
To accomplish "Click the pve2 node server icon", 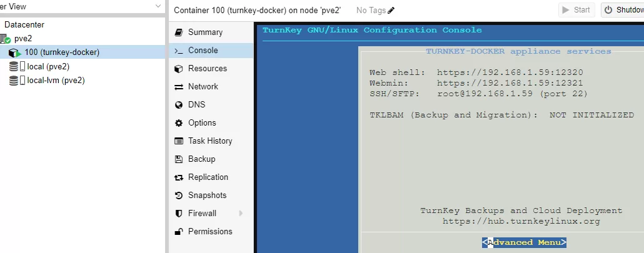I will (5, 39).
